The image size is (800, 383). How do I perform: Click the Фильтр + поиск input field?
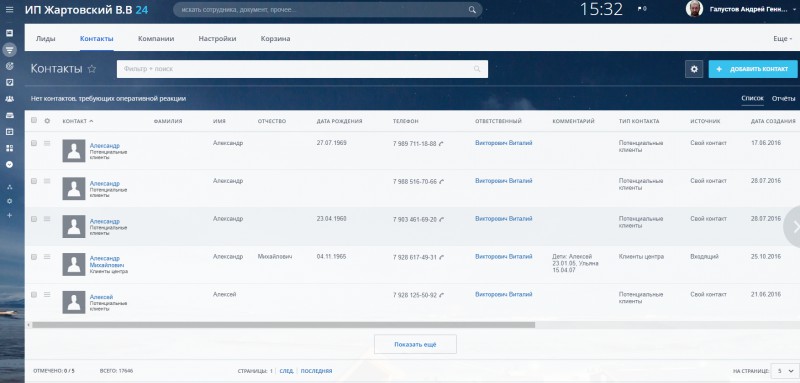302,69
